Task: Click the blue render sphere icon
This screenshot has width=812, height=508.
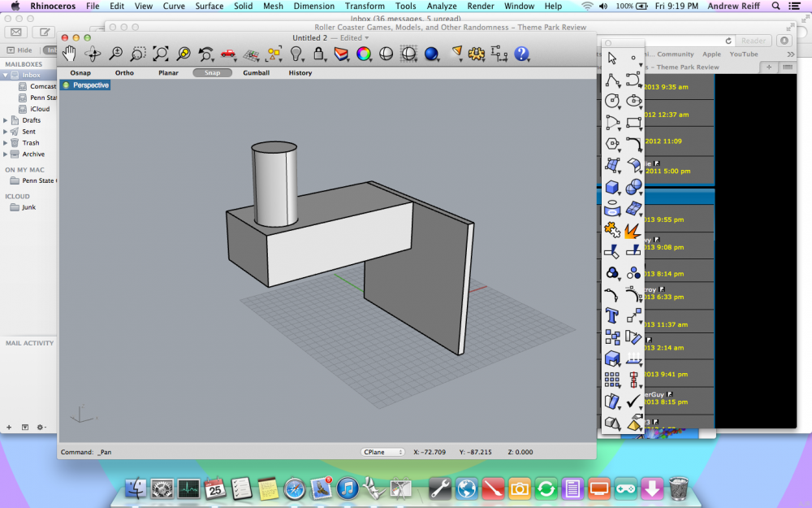Action: (x=431, y=54)
